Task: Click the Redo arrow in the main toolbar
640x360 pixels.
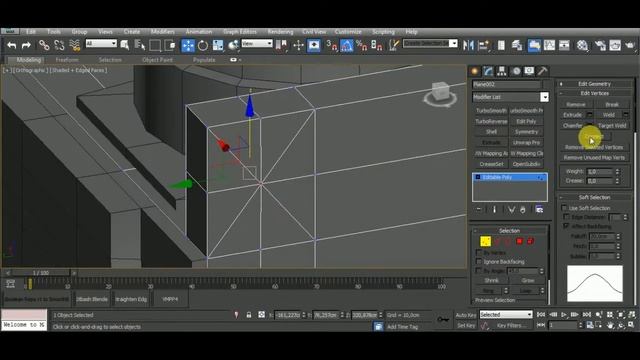Action: (x=26, y=45)
